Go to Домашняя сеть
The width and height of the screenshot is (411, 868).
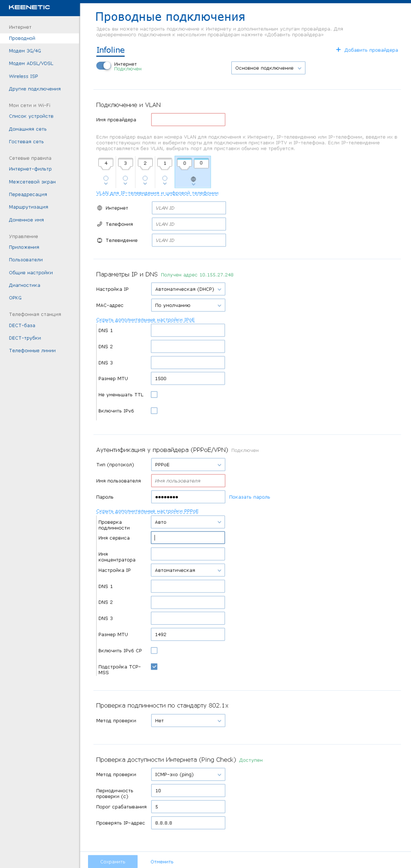[x=28, y=129]
